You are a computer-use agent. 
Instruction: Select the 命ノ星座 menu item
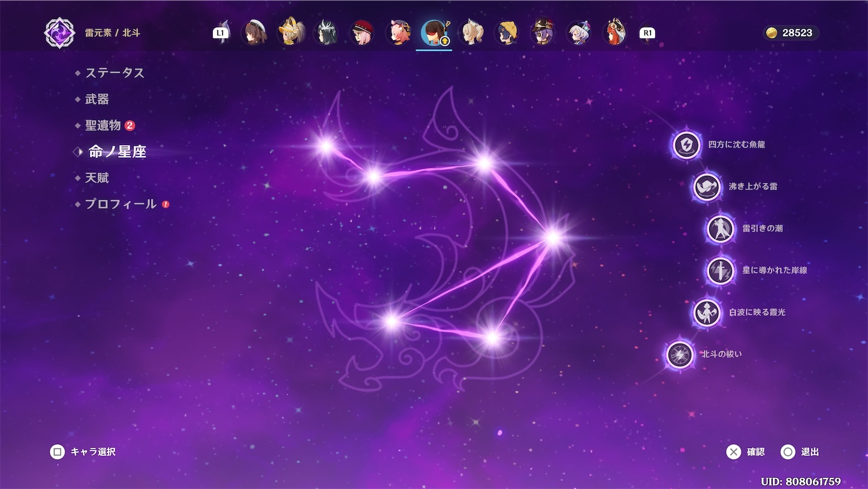point(117,152)
